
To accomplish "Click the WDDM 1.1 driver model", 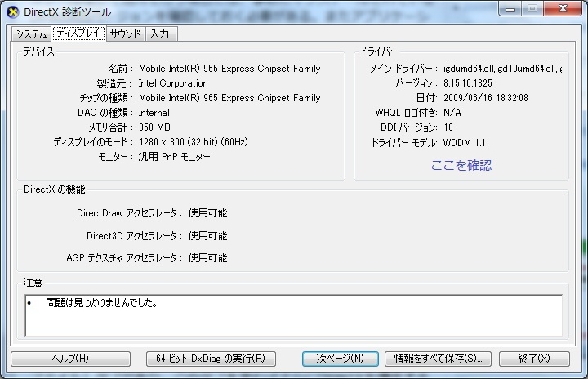I will [x=464, y=143].
